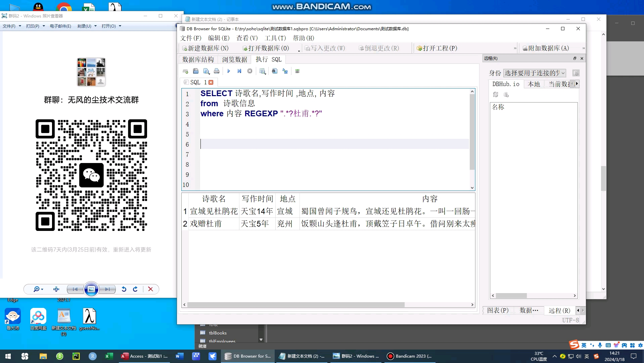Rotate photo clockwise
Image resolution: width=644 pixels, height=363 pixels.
click(135, 289)
